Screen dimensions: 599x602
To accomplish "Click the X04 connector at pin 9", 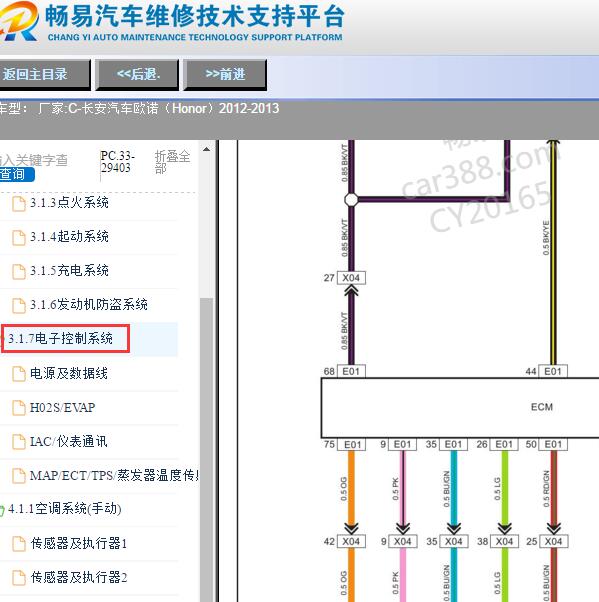I will (x=402, y=541).
